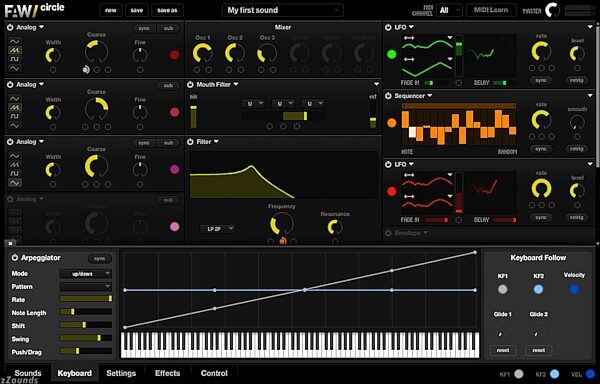This screenshot has width=600, height=384.
Task: Click pink modulation dot of fourth oscillator
Action: [x=174, y=227]
